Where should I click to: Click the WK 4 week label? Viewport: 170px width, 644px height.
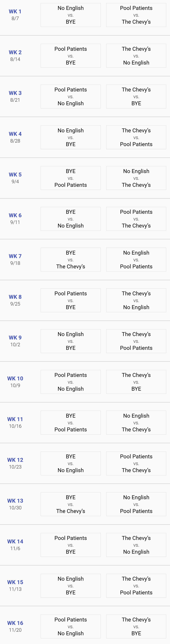click(15, 134)
